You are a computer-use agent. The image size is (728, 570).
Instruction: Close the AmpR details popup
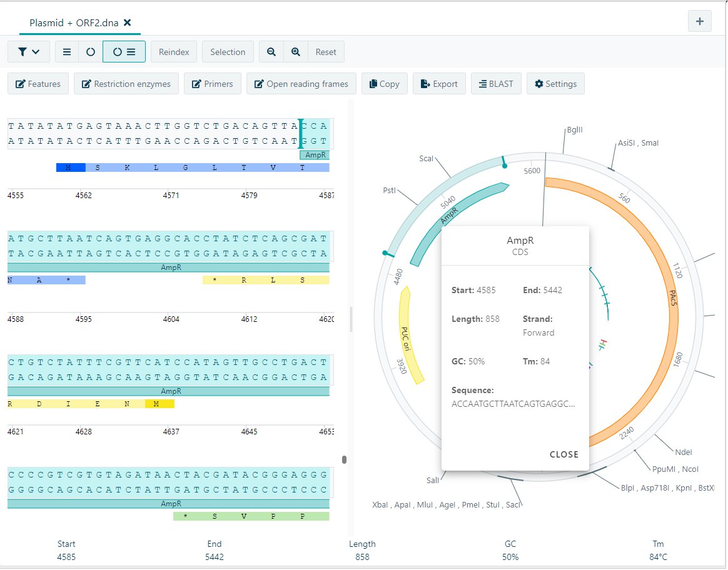[564, 454]
